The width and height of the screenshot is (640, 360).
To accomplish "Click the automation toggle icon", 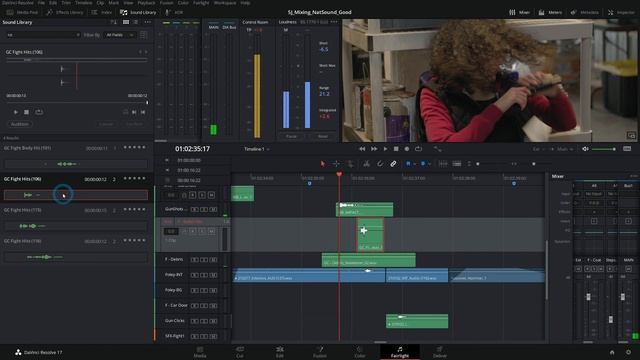I will coord(438,149).
